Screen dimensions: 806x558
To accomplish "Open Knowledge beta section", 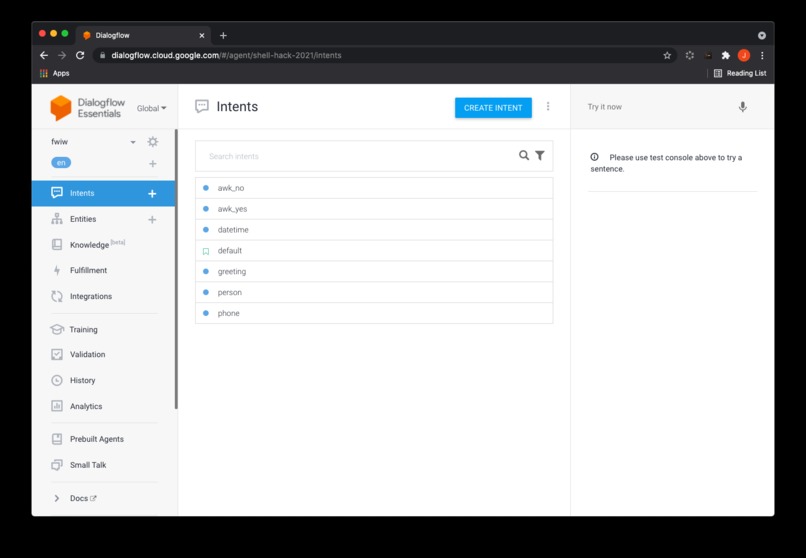I will pos(98,245).
